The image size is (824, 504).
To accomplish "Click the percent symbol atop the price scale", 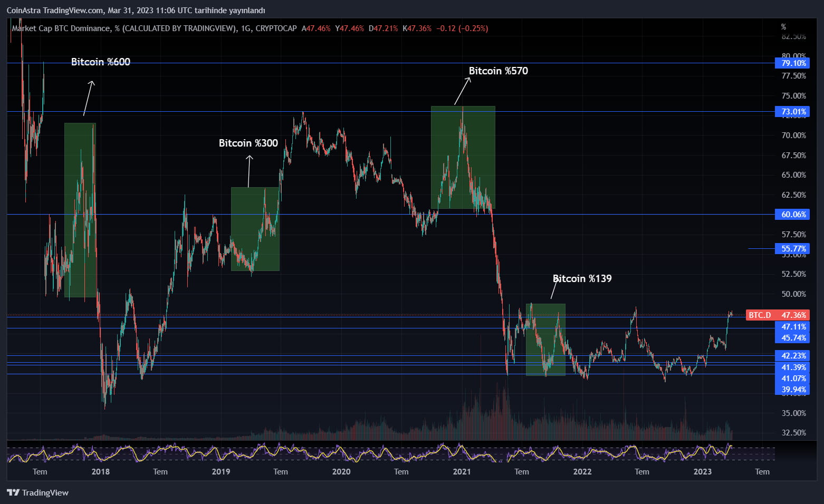I will point(783,26).
